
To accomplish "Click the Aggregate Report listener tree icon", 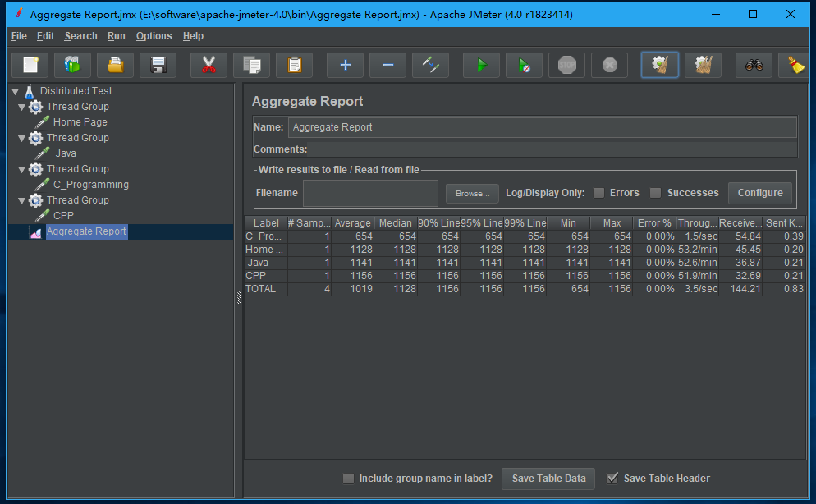I will click(x=36, y=232).
